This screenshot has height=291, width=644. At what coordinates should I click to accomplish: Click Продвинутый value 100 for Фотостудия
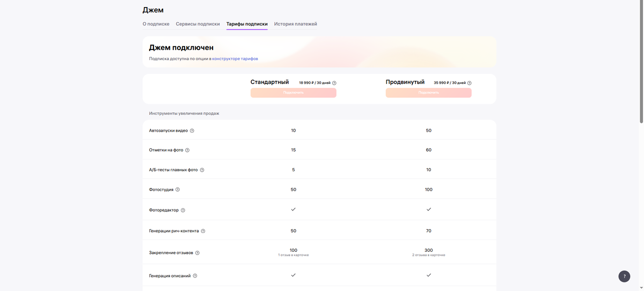pos(429,190)
